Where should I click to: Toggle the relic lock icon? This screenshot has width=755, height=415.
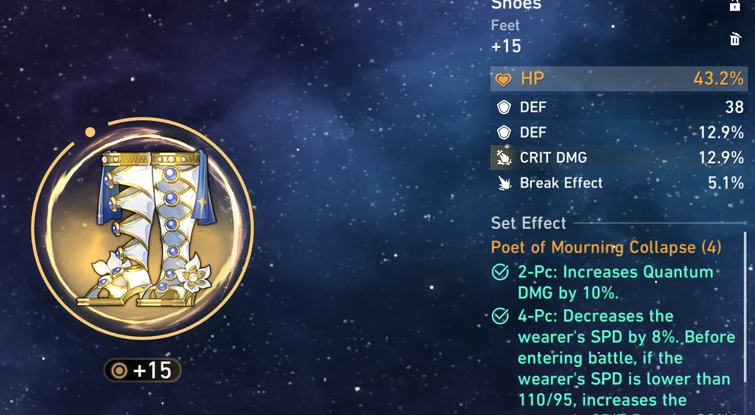click(734, 5)
